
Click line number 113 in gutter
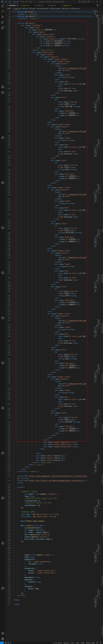tap(9, 50)
